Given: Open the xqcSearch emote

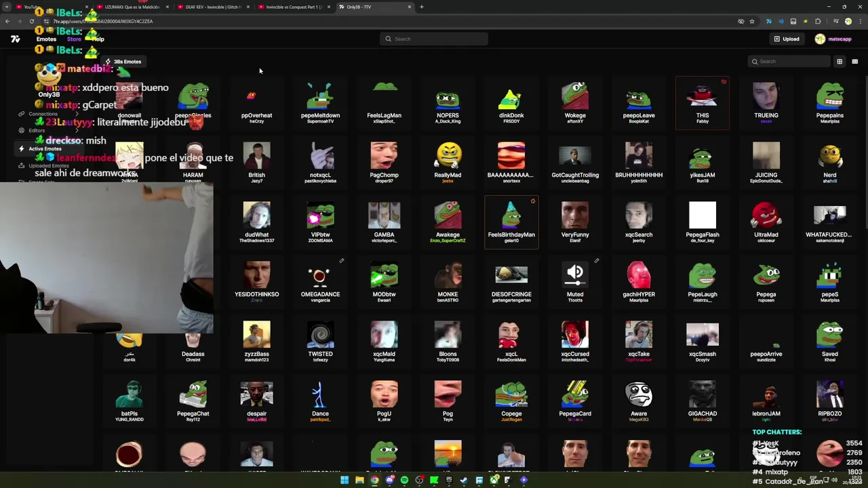Looking at the screenshot, I should pyautogui.click(x=639, y=222).
